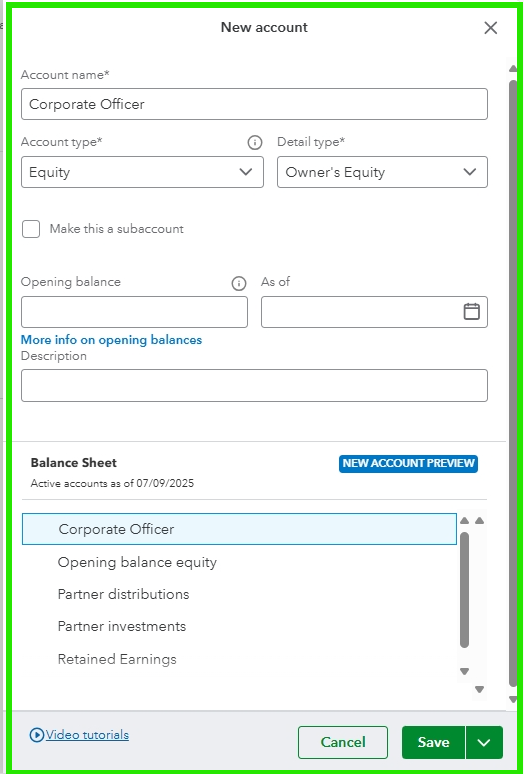This screenshot has height=774, width=524.
Task: Open the Detail type Owner's Equity dropdown
Action: tap(382, 172)
